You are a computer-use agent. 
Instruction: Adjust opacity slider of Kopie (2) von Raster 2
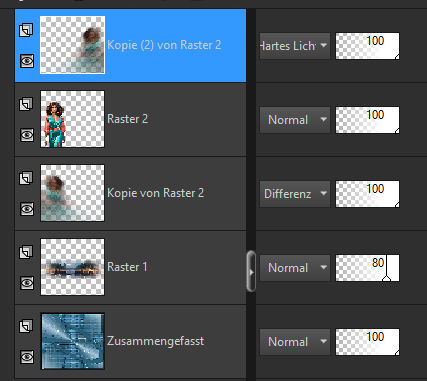pos(367,46)
